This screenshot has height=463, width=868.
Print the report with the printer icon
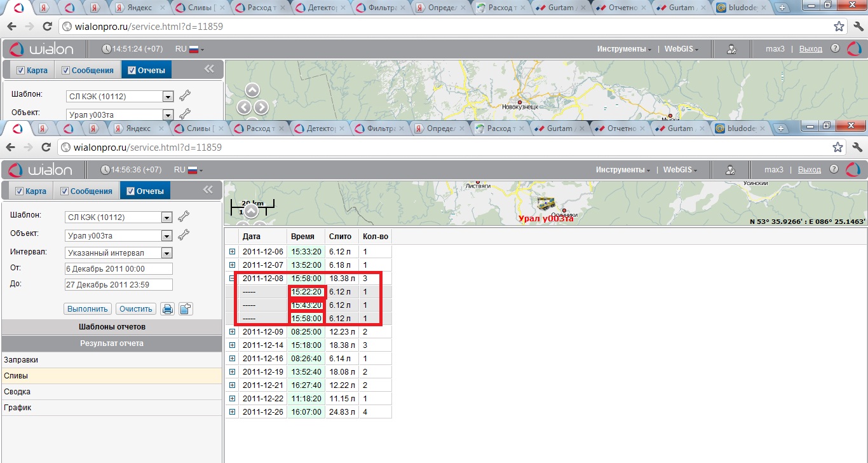point(167,309)
